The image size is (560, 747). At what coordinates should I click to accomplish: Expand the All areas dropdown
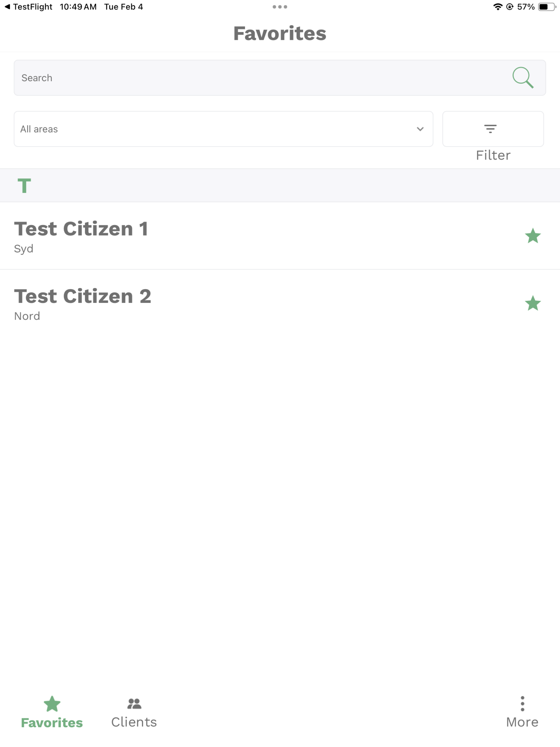(223, 129)
